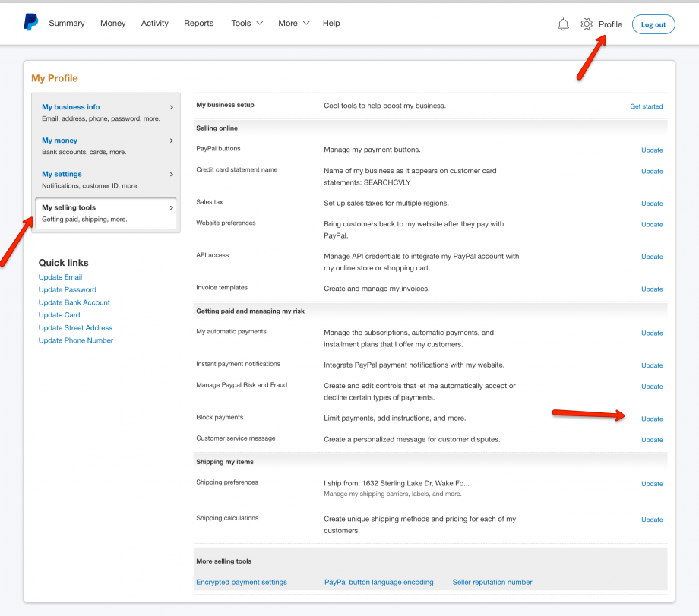Update the Credit card statement name
699x616 pixels.
[x=652, y=171]
